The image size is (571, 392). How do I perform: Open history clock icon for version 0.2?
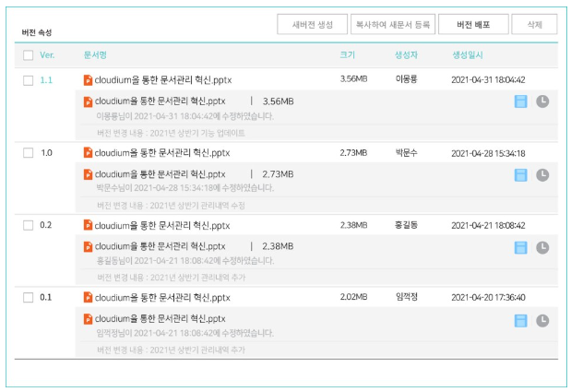tap(542, 247)
